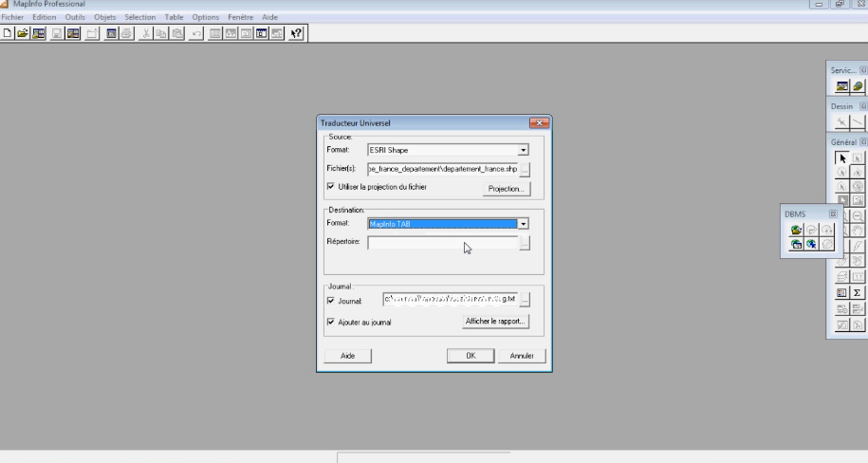The image size is (868, 463).
Task: Click the Copy toolbar icon
Action: click(161, 34)
